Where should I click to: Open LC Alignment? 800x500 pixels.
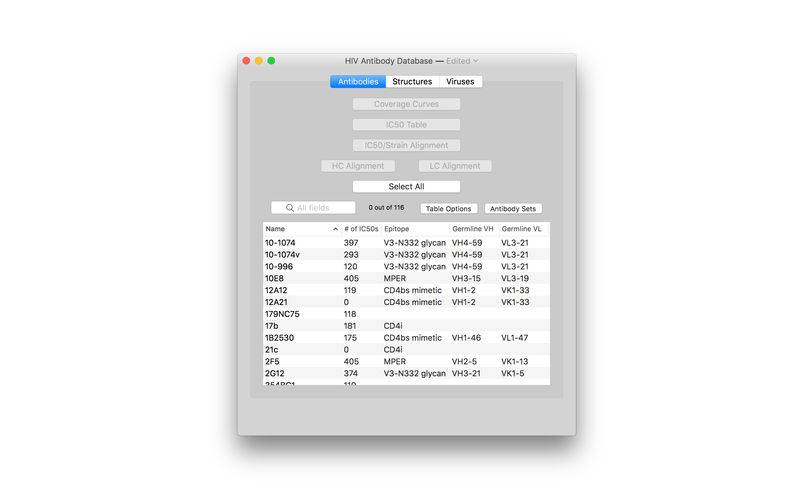point(455,166)
